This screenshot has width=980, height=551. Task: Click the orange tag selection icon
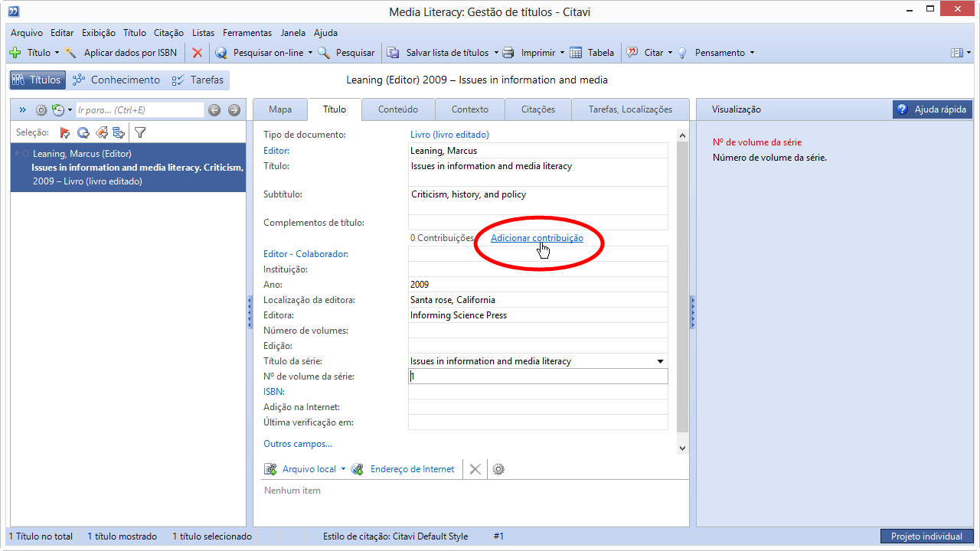tap(101, 132)
